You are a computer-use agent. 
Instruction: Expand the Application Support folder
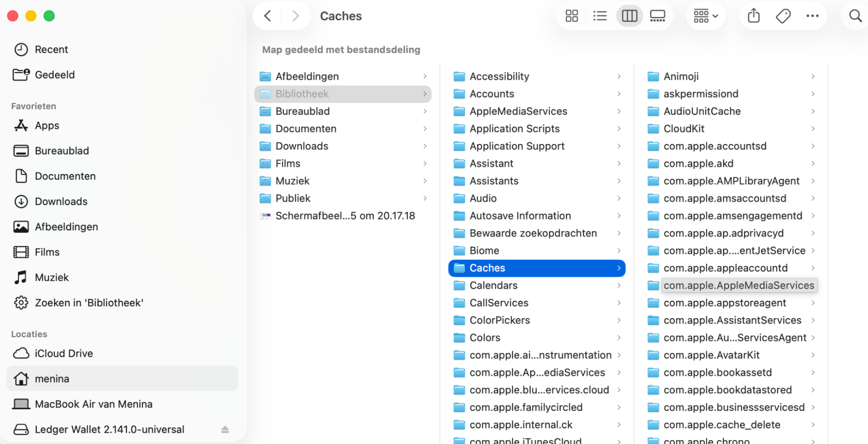[x=517, y=146]
